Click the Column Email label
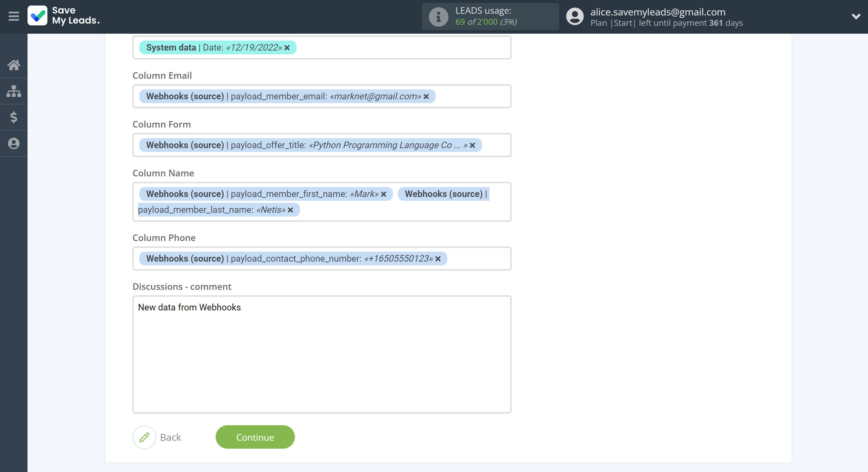The width and height of the screenshot is (868, 472). (x=162, y=76)
